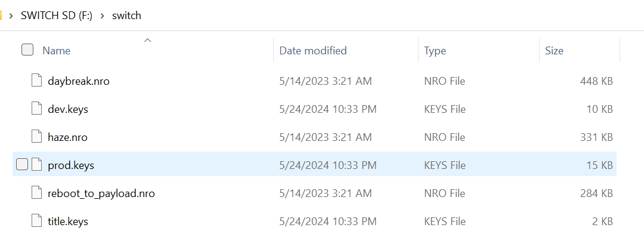Tick the select-all checkbox next to Name
Image resolution: width=644 pixels, height=246 pixels.
pos(27,50)
